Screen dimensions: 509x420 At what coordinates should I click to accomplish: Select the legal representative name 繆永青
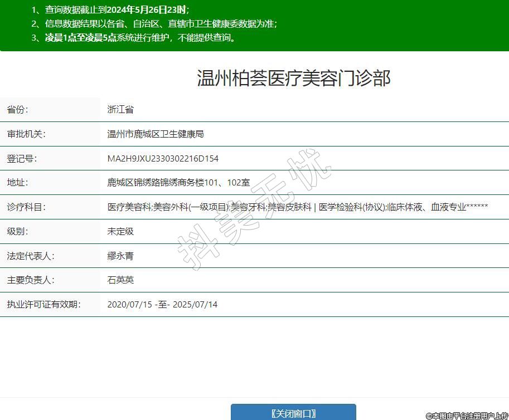(x=120, y=256)
